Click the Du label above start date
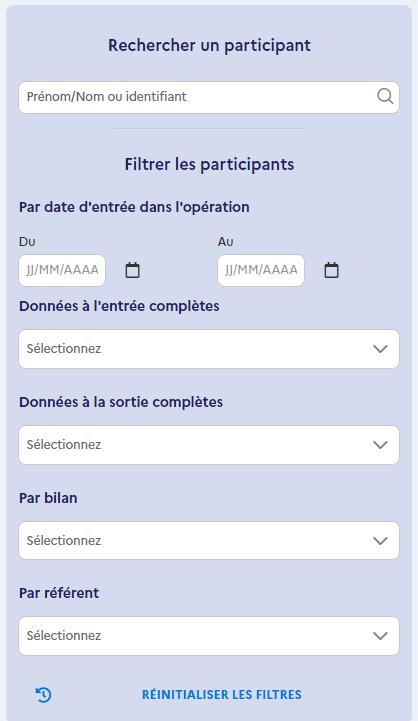Viewport: 418px width, 721px height. 27,241
